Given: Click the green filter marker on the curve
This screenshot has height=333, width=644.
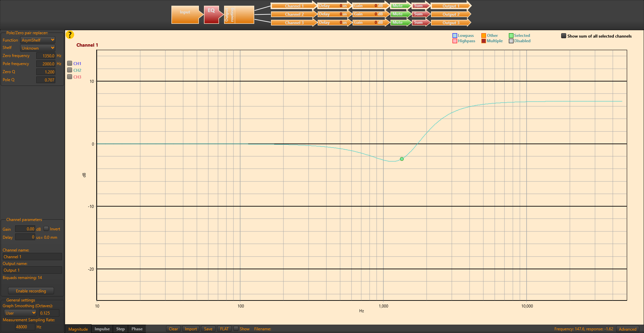Looking at the screenshot, I should click(x=402, y=159).
